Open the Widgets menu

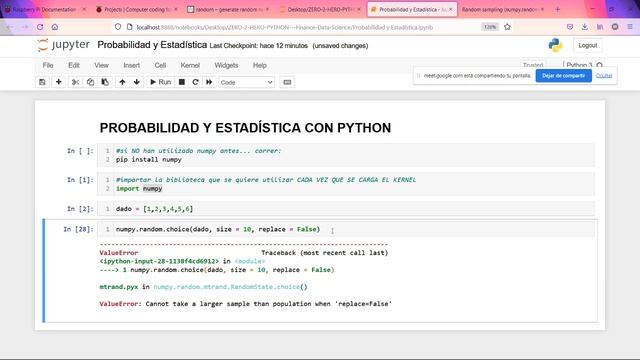226,65
